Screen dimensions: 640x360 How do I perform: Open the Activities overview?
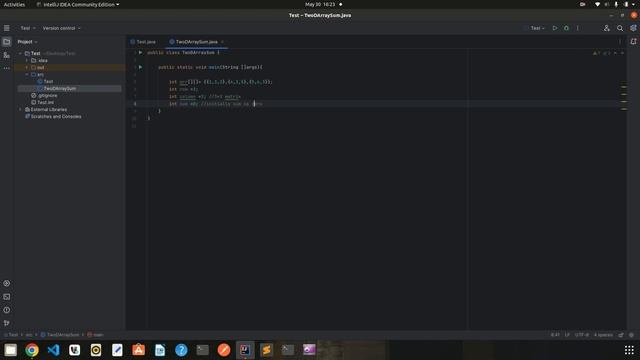(x=14, y=4)
